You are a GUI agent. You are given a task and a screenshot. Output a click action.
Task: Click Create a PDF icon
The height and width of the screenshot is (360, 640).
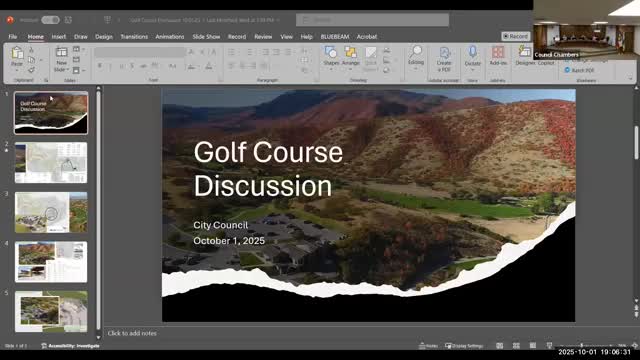[x=444, y=59]
